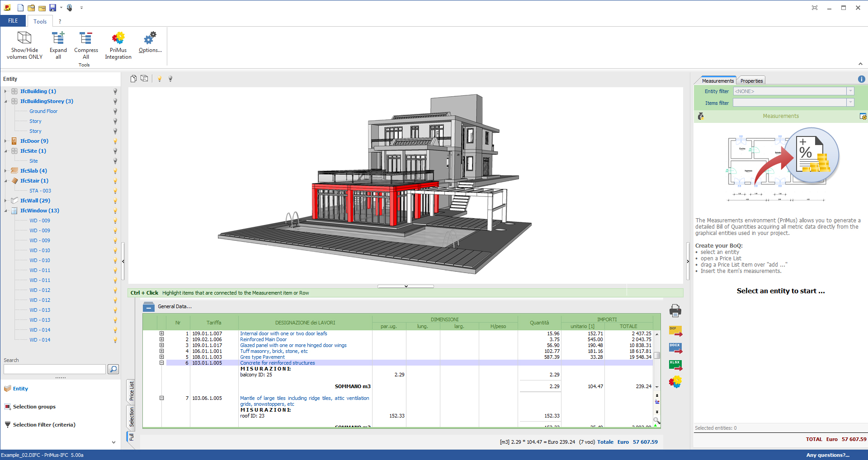Toggle visibility of IfcWindow entities
Image resolution: width=868 pixels, height=460 pixels.
(115, 211)
